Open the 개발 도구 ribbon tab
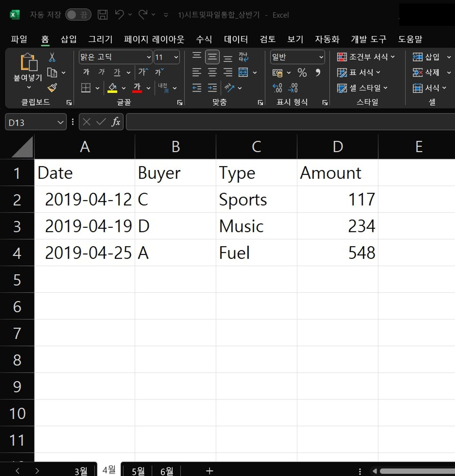455x476 pixels. [x=368, y=39]
